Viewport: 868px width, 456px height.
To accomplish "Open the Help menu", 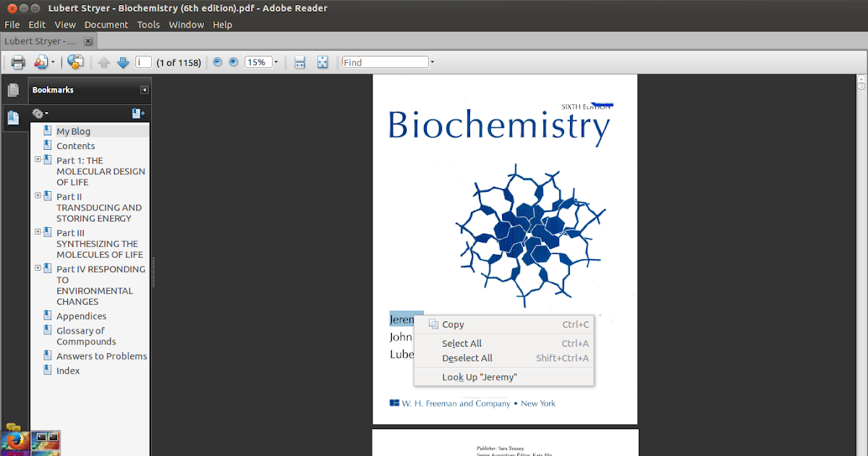I will click(x=223, y=25).
